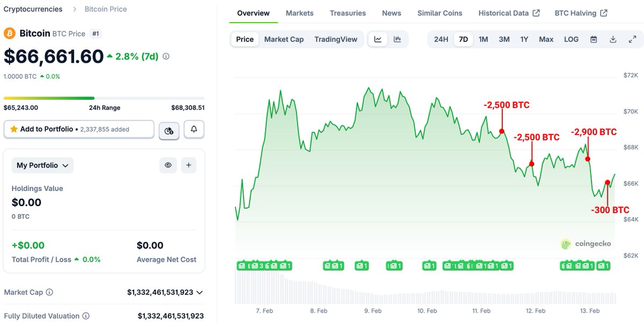
Task: Switch chart timeframe to 1M
Action: pos(483,39)
